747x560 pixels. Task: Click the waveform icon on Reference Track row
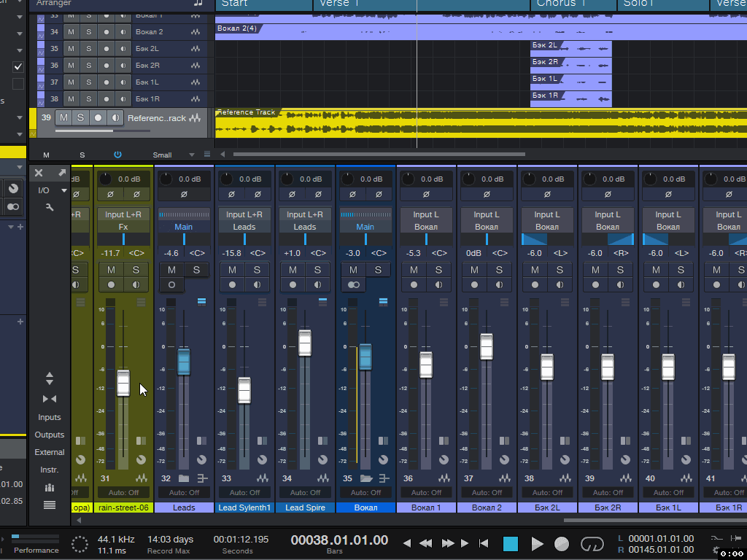194,118
